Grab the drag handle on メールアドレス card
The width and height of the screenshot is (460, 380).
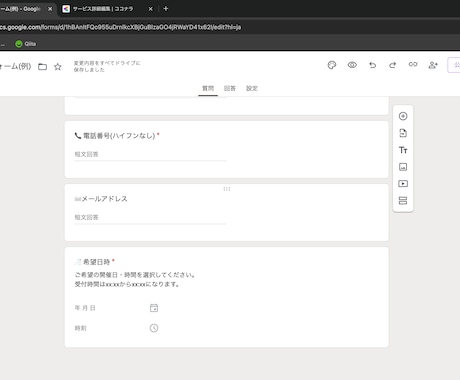(227, 189)
